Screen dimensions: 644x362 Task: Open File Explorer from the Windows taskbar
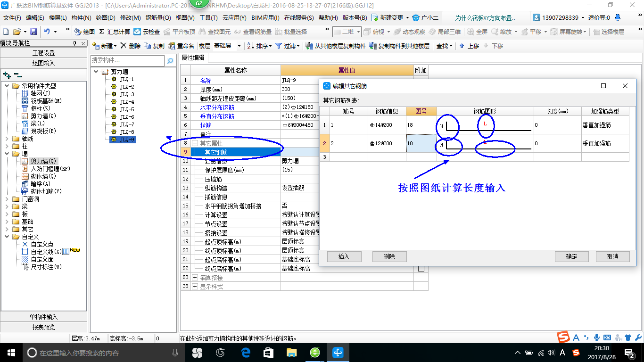pos(292,352)
